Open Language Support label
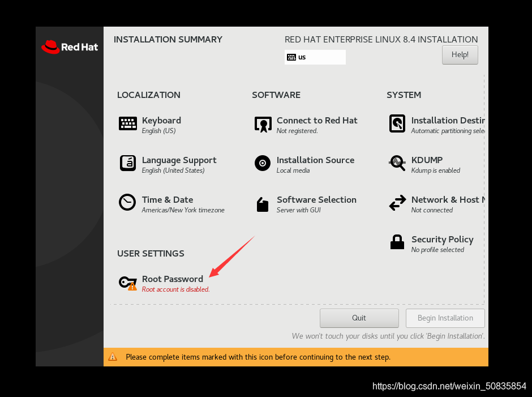This screenshot has width=532, height=397. click(179, 160)
